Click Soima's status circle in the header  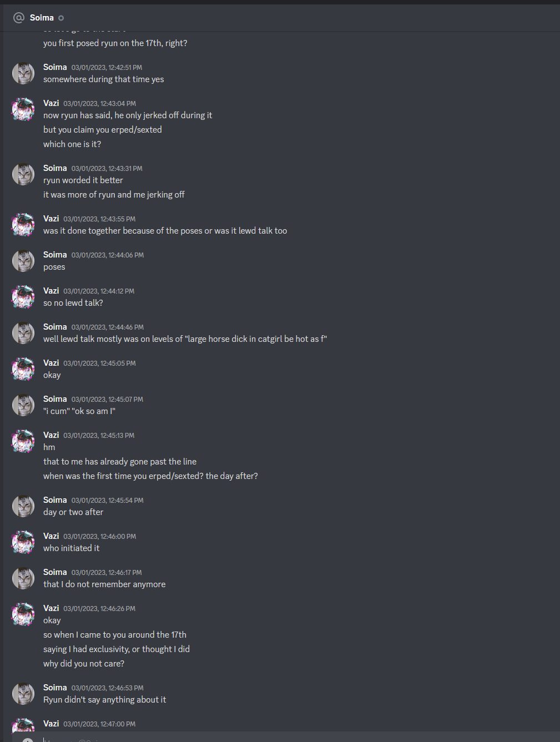click(x=61, y=18)
